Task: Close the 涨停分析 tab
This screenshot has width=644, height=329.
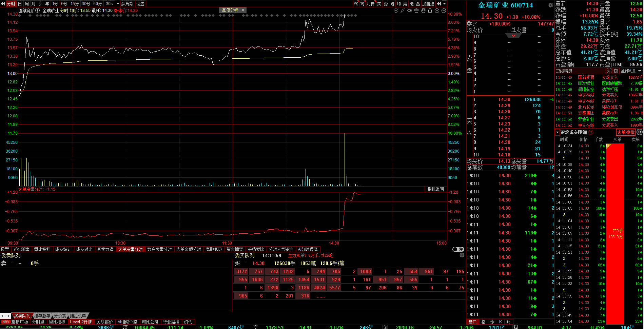Action: (x=243, y=10)
